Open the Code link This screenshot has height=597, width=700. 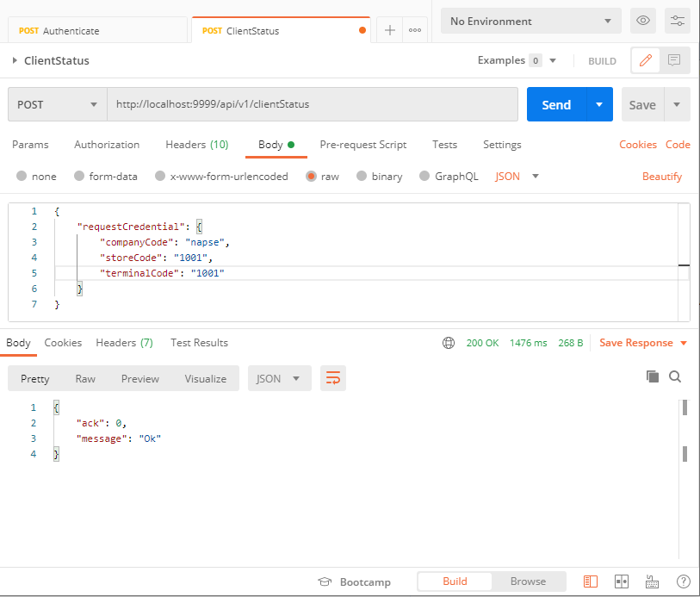point(678,145)
